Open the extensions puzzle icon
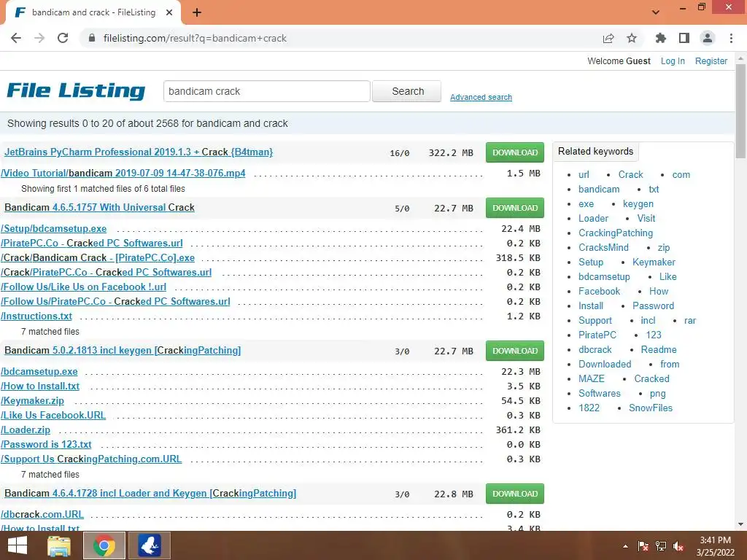The height and width of the screenshot is (560, 747). click(661, 38)
